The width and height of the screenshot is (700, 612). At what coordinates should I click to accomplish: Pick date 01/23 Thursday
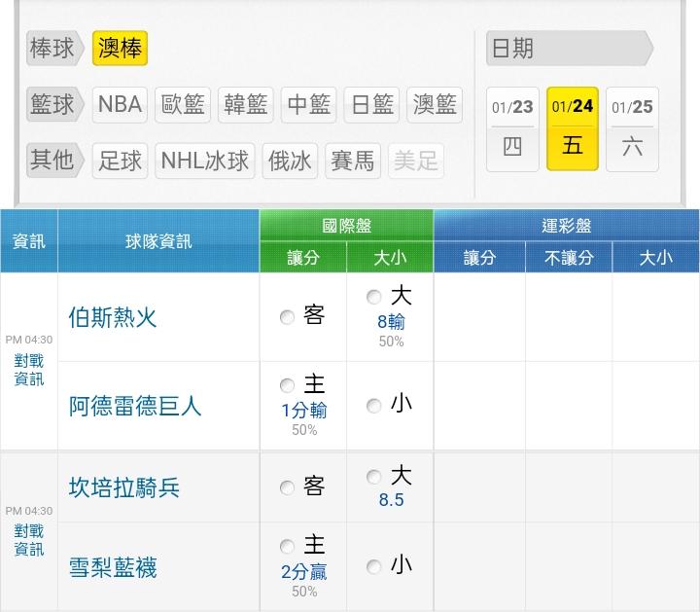click(x=512, y=128)
